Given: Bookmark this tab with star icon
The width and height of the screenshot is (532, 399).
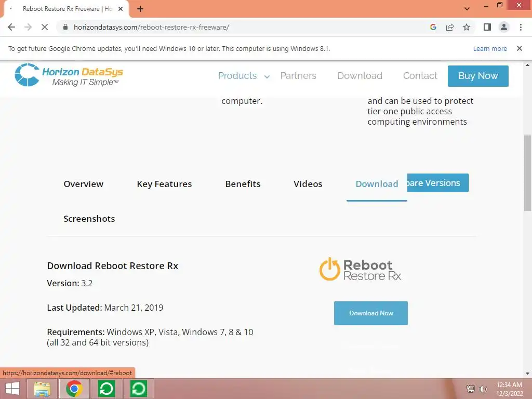Looking at the screenshot, I should (x=467, y=27).
